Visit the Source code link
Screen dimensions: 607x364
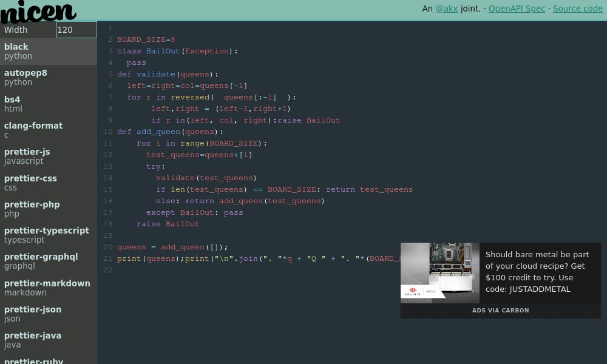[x=578, y=8]
